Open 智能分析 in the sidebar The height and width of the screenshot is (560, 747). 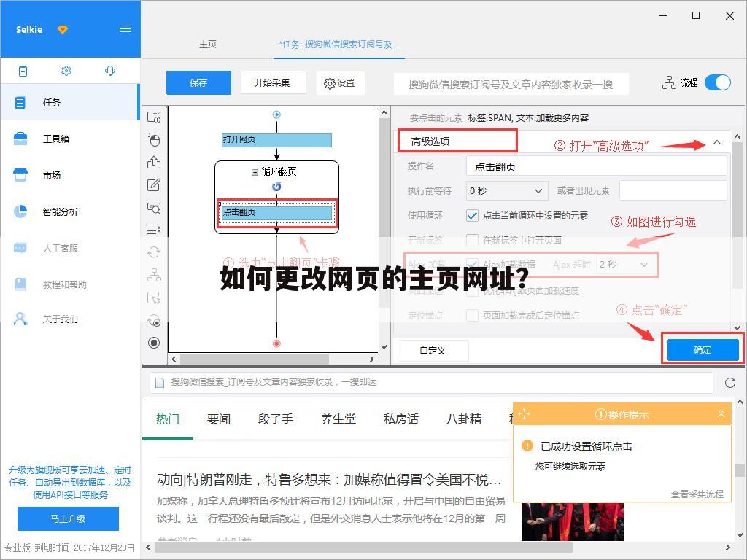point(69,211)
